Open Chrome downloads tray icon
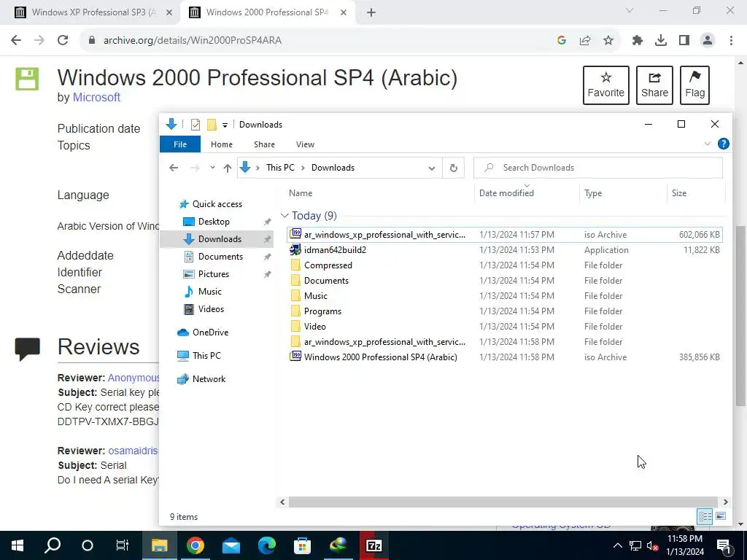Image resolution: width=747 pixels, height=560 pixels. (661, 41)
